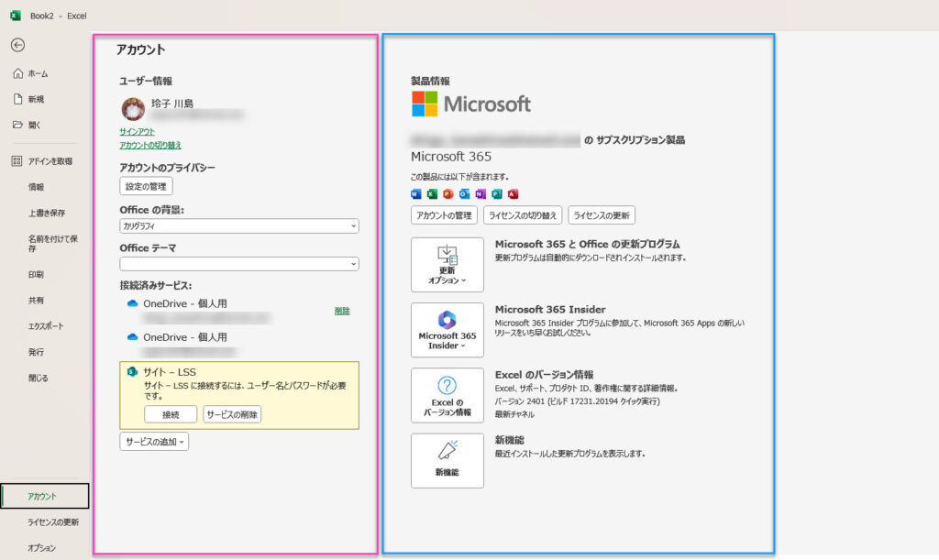Open the 更新オプション update options button
The height and width of the screenshot is (560, 939).
(447, 265)
